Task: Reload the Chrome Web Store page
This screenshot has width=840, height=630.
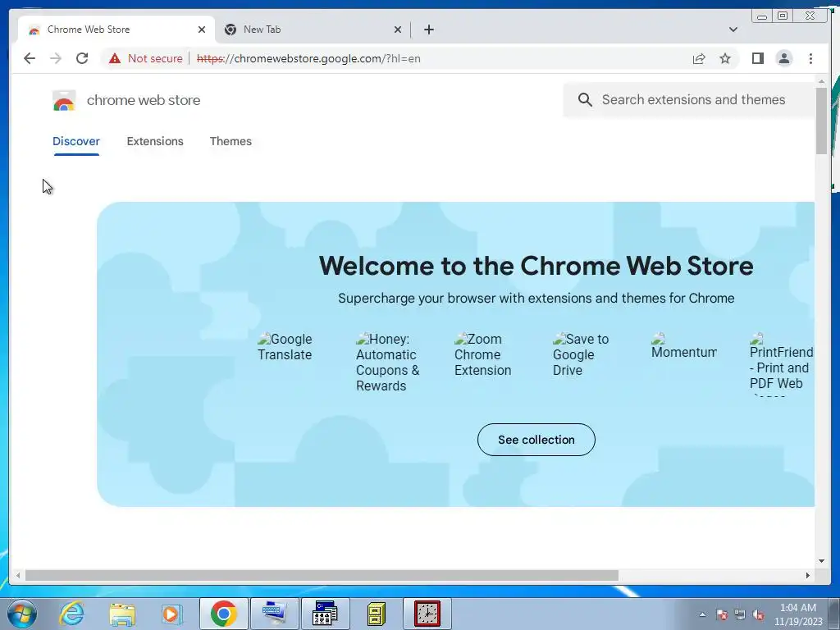Action: click(x=82, y=58)
